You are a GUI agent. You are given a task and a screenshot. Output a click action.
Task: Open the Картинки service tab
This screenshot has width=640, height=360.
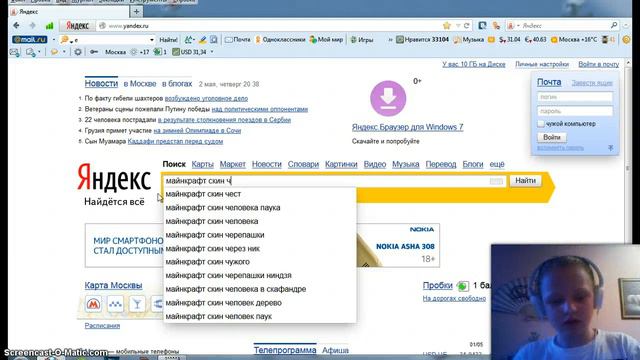(x=341, y=164)
